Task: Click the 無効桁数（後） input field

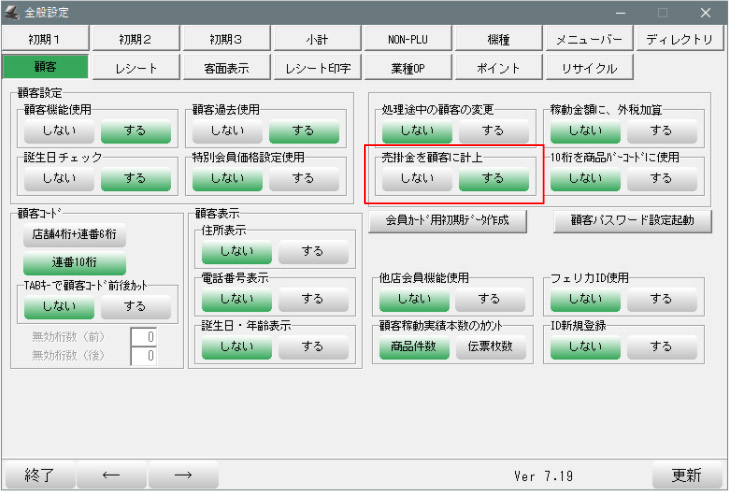Action: 145,355
